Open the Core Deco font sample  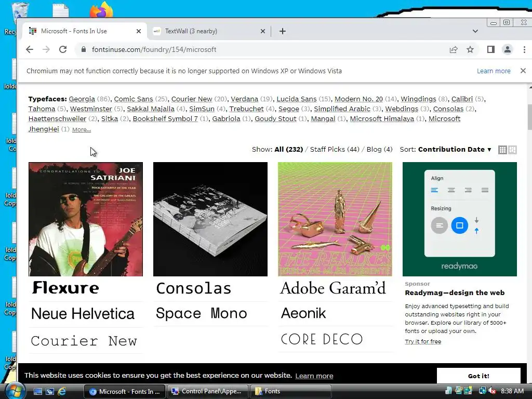pyautogui.click(x=322, y=339)
